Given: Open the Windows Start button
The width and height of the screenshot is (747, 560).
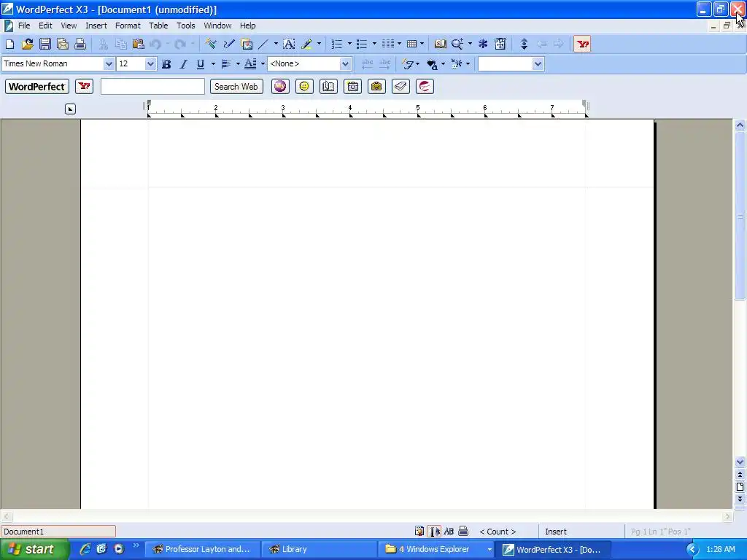Looking at the screenshot, I should (x=34, y=549).
